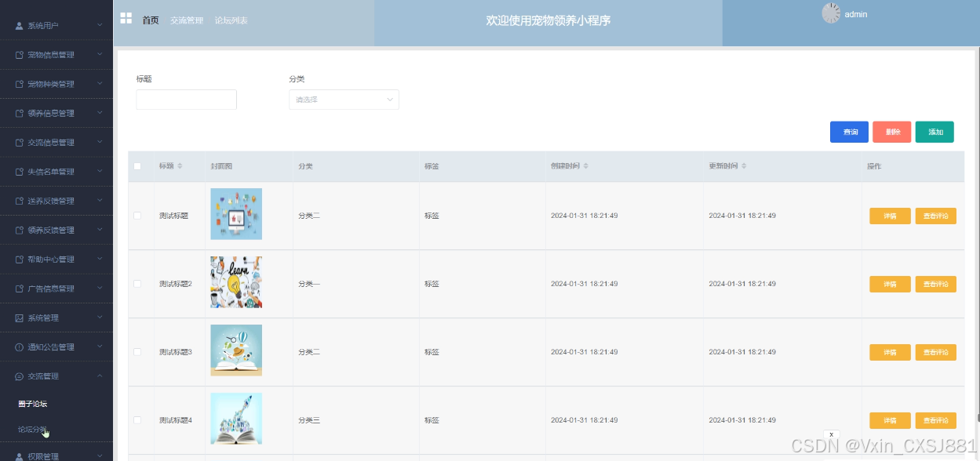
Task: Click the 失信名单管理 menu icon
Action: (20, 172)
